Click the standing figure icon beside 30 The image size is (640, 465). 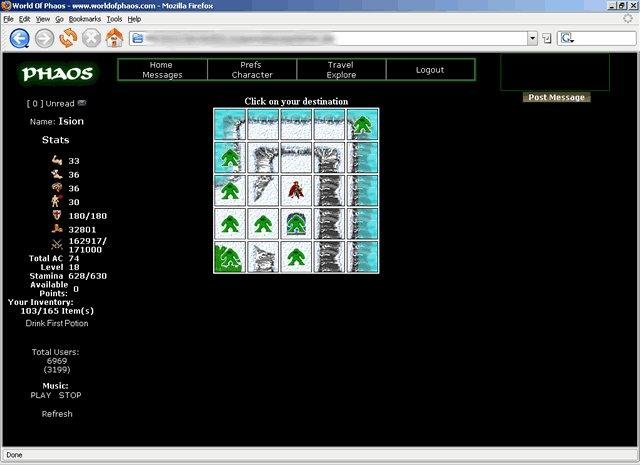56,201
